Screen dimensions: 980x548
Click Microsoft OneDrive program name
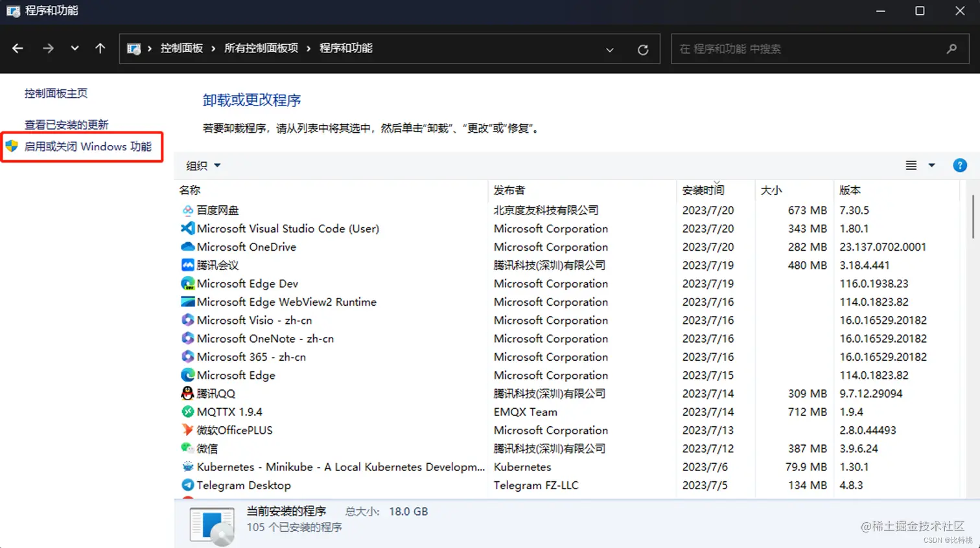coord(246,247)
